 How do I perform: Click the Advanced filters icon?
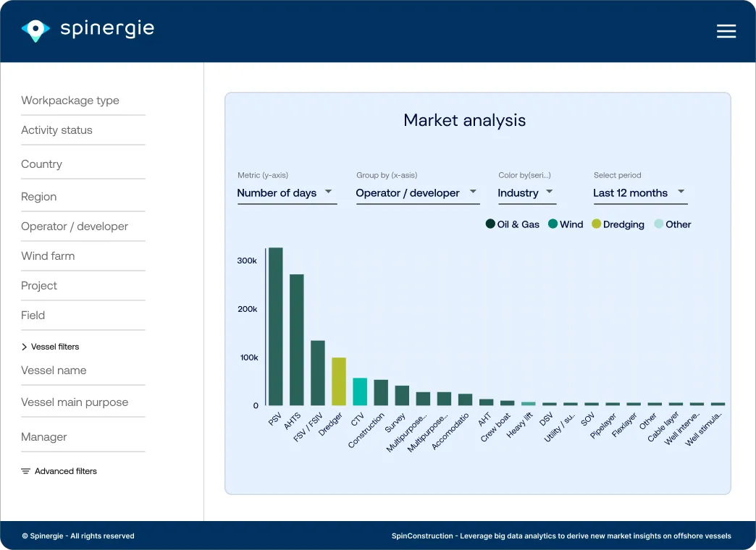click(x=25, y=471)
